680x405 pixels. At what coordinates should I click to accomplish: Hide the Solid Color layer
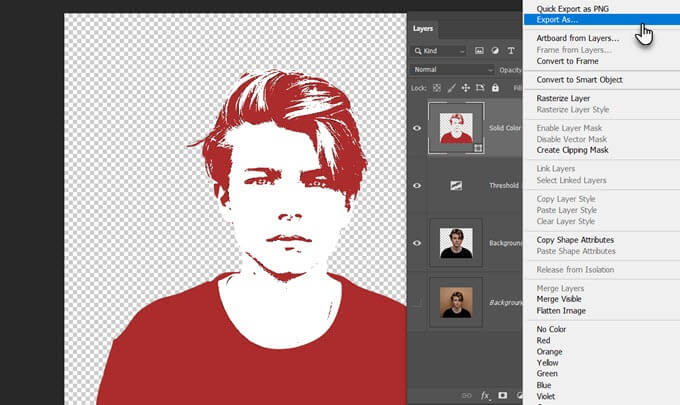point(417,128)
